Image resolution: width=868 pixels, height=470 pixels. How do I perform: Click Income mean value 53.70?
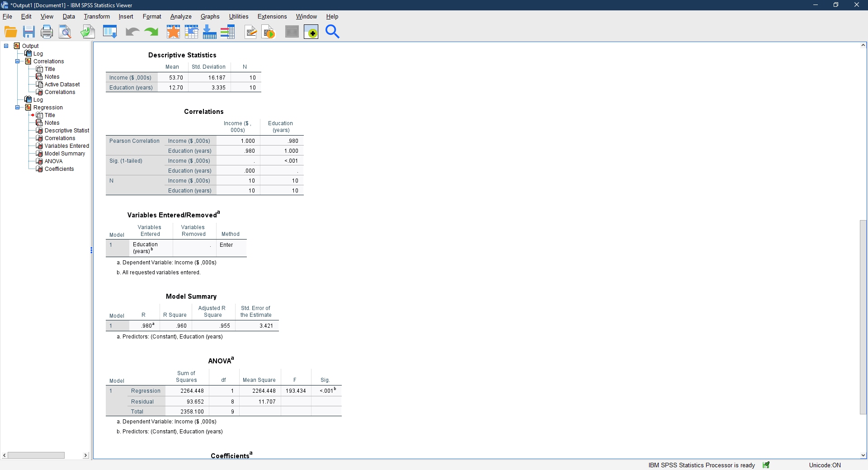[x=176, y=78]
